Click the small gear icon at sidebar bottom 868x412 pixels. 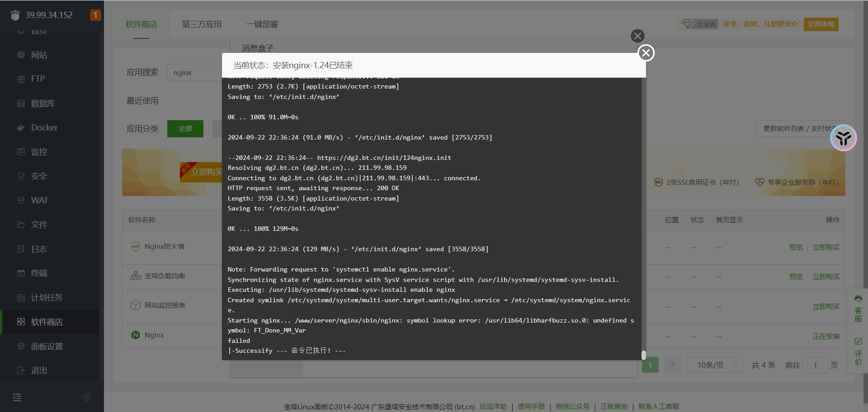(x=87, y=398)
